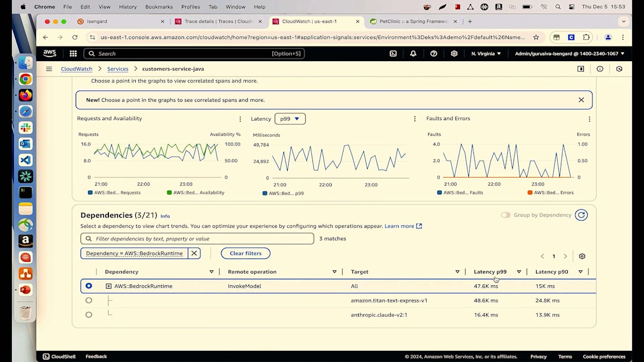The width and height of the screenshot is (644, 362).
Task: Open the notifications bell
Action: pos(413,54)
